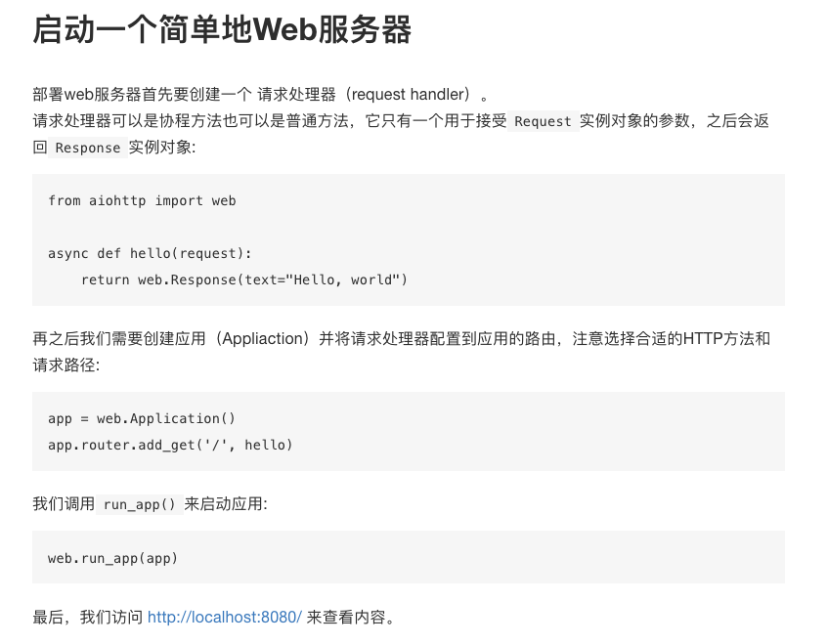Click the return web.Response code line
The height and width of the screenshot is (644, 828).
(244, 279)
